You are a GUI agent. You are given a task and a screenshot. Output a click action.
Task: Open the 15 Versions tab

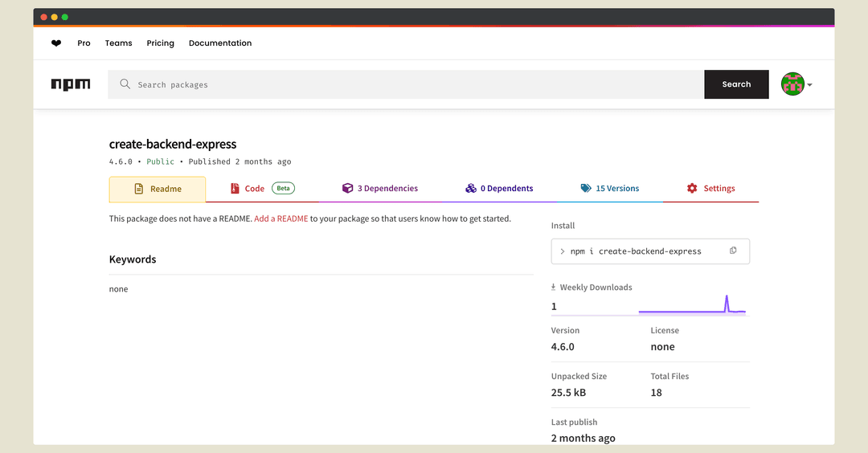[x=609, y=189]
